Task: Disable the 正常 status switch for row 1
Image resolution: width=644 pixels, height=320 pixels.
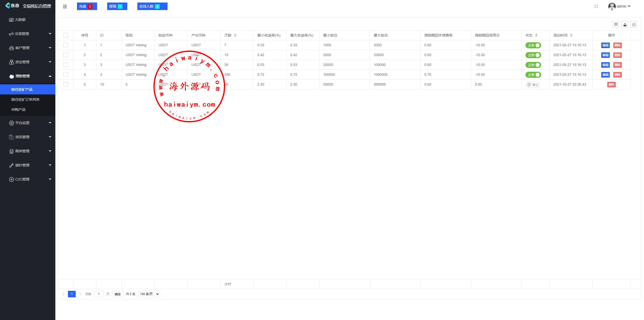Action: [533, 45]
